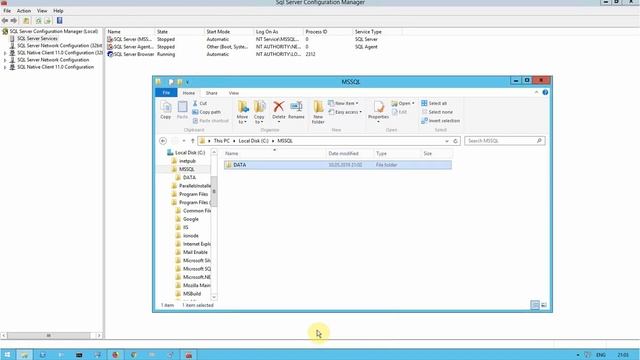Click This PC in the address breadcrumb
The height and width of the screenshot is (360, 640).
coord(222,141)
